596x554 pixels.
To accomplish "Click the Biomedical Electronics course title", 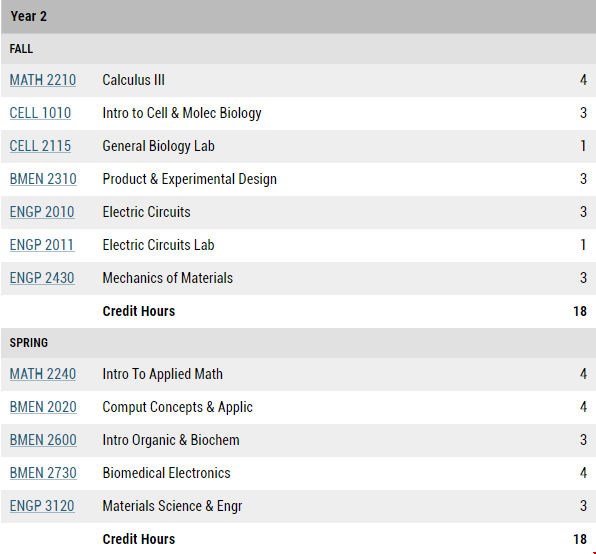I will [166, 473].
